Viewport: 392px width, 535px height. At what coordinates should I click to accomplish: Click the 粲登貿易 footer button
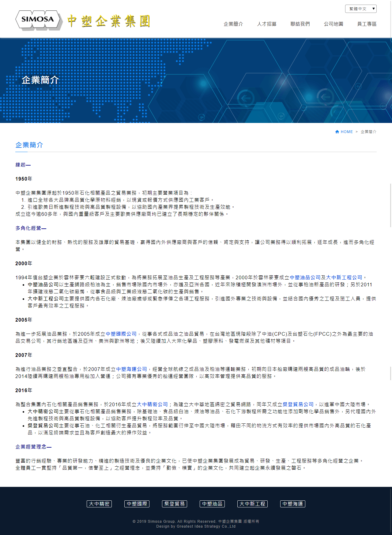pyautogui.click(x=175, y=504)
